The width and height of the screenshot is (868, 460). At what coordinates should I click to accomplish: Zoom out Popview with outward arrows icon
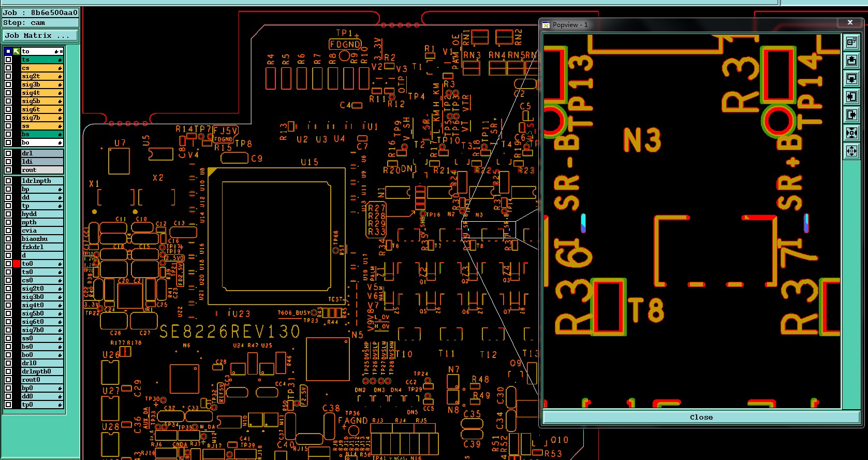(851, 151)
